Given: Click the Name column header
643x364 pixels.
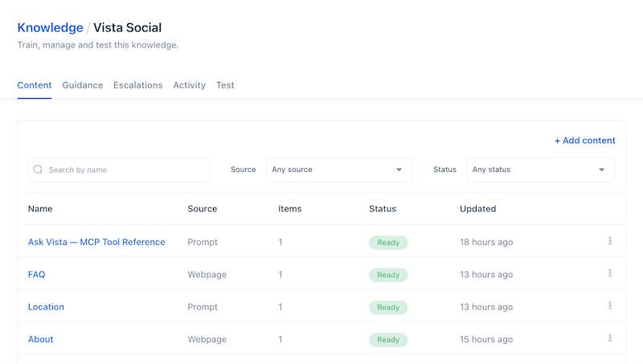Looking at the screenshot, I should point(40,209).
